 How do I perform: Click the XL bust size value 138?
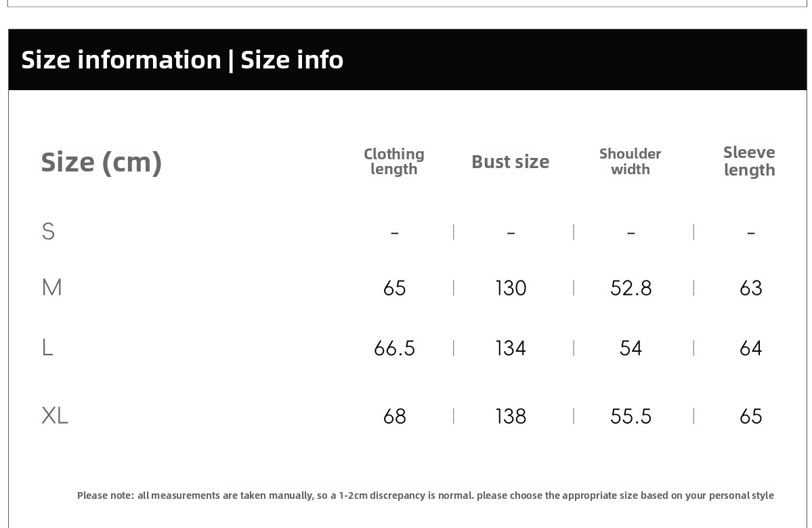pyautogui.click(x=511, y=416)
